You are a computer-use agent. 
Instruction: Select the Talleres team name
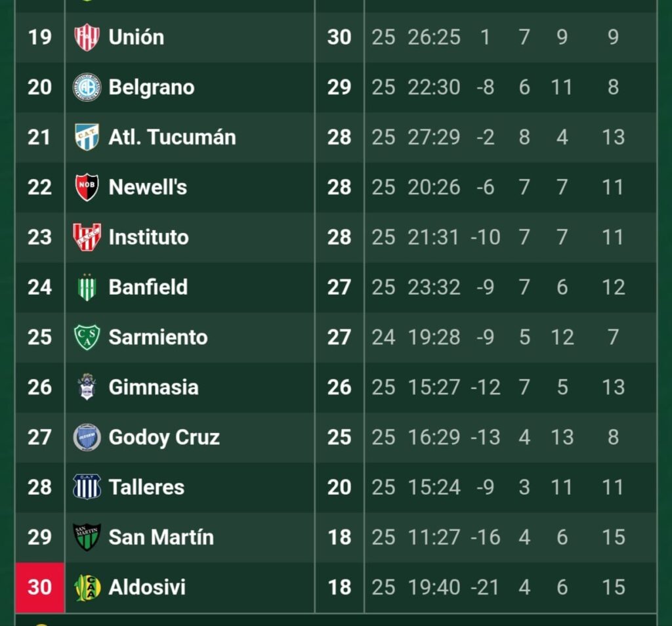(146, 487)
